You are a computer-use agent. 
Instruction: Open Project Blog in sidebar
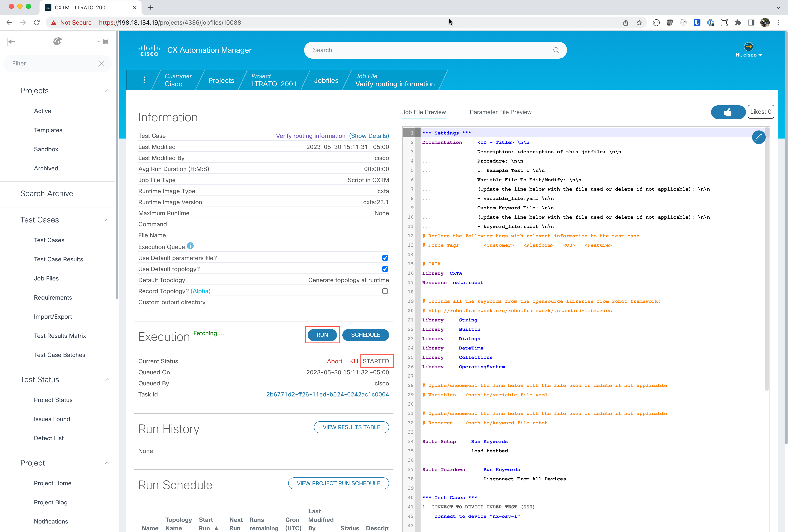pyautogui.click(x=51, y=502)
